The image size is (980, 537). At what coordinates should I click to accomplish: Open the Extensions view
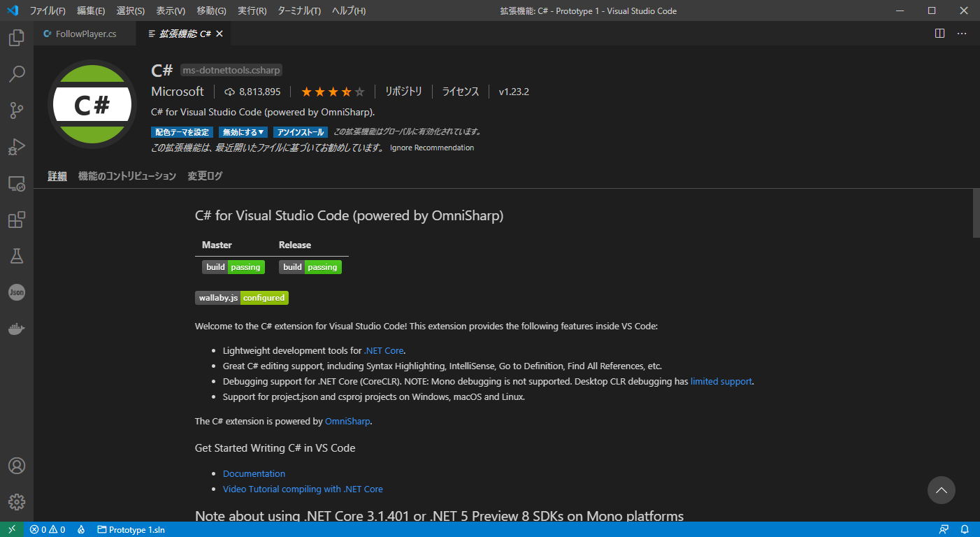[x=17, y=220]
